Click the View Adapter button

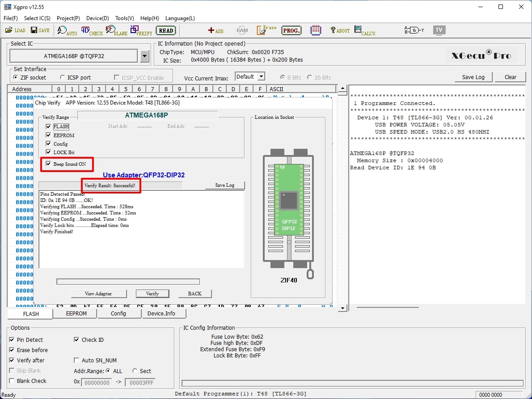point(98,294)
